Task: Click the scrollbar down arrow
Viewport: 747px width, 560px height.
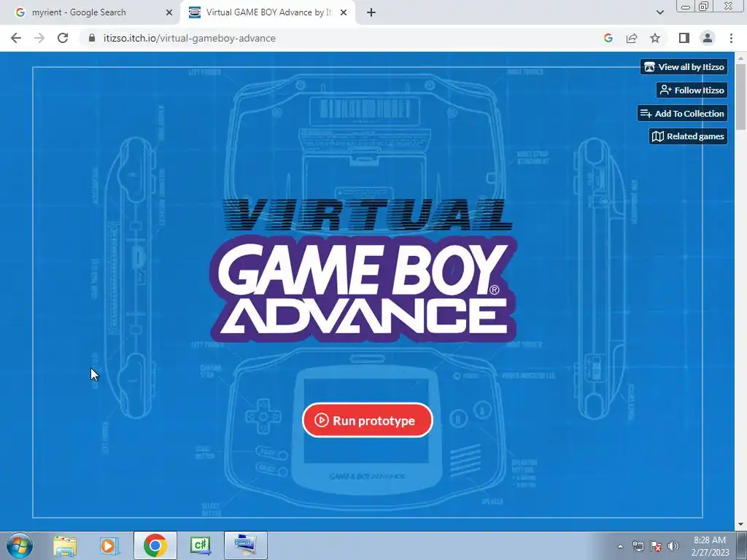Action: 740,524
